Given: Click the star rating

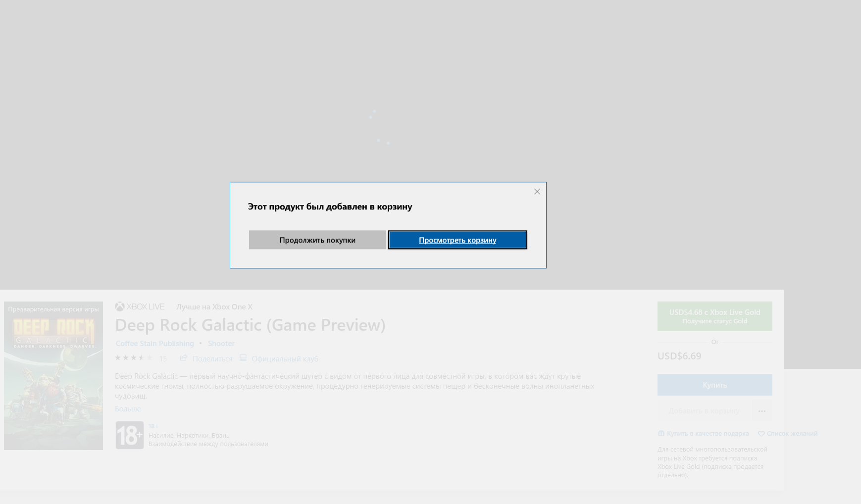Looking at the screenshot, I should coord(134,357).
